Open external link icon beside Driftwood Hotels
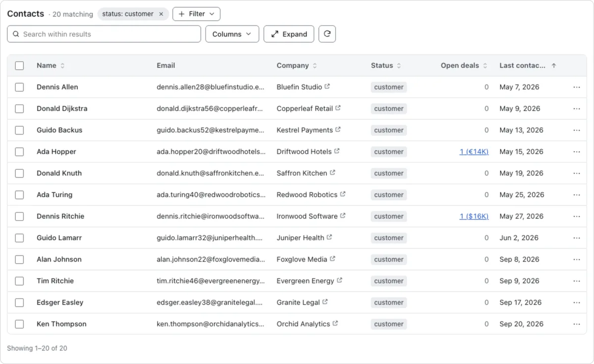594x364 pixels. click(x=337, y=151)
